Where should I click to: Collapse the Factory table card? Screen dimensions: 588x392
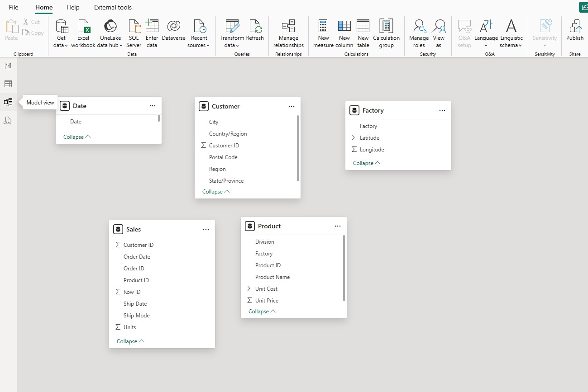[x=367, y=163]
